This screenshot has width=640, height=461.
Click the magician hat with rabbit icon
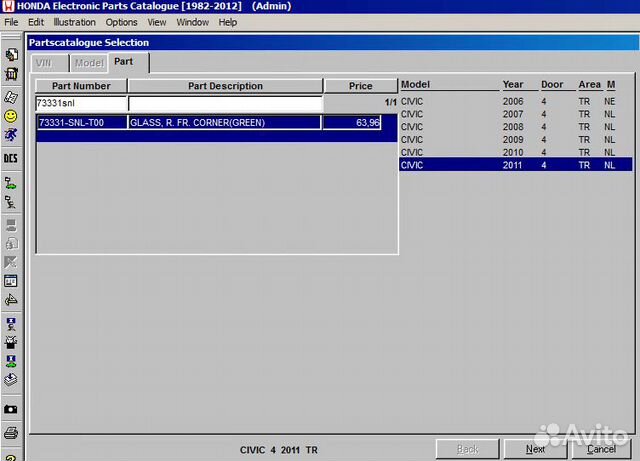(11, 342)
